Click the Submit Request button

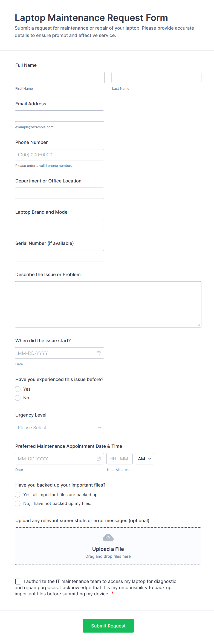pos(108,625)
